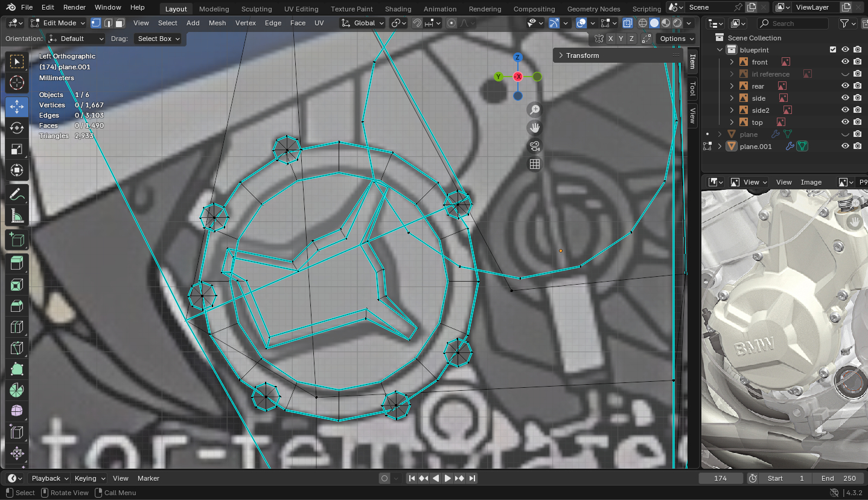Image resolution: width=868 pixels, height=500 pixels.
Task: Jump to the timeline start frame
Action: tap(412, 478)
